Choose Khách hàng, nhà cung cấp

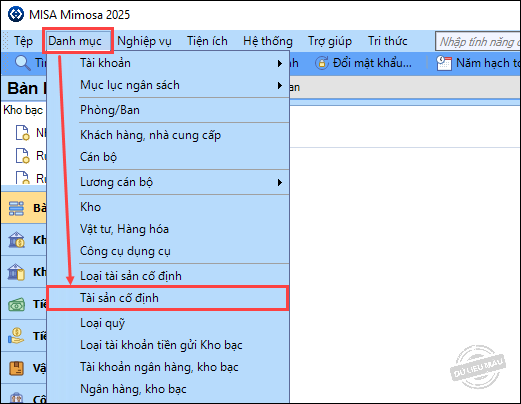point(150,135)
